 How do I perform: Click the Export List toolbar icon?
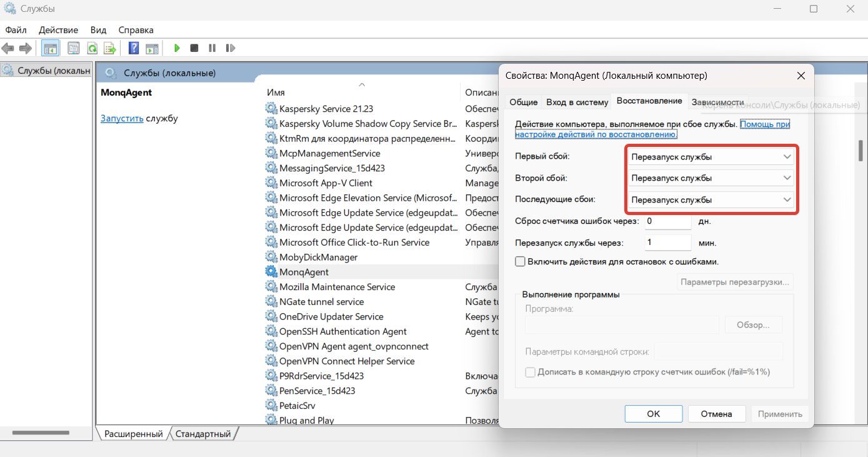click(x=109, y=48)
